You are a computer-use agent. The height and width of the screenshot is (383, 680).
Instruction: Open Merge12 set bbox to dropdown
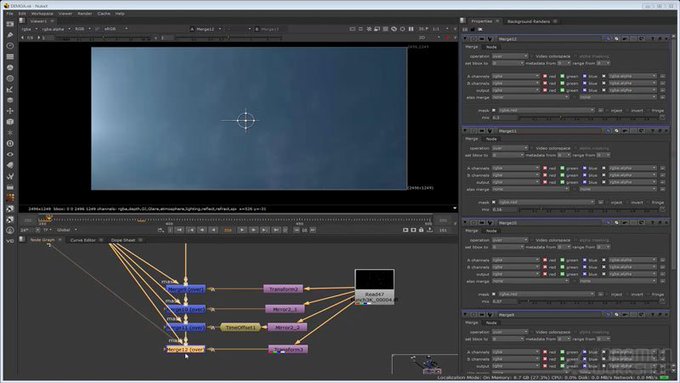click(x=508, y=63)
